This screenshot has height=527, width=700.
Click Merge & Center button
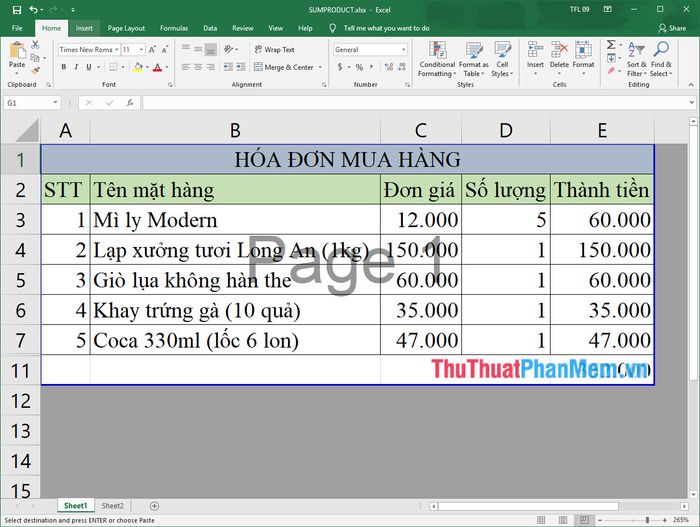coord(284,67)
